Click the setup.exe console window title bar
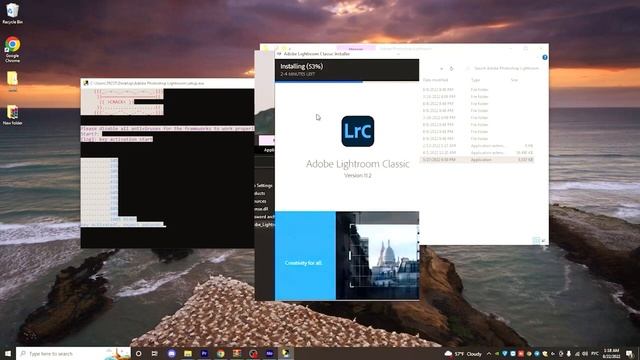Viewport: 640px width, 360px height. pyautogui.click(x=167, y=83)
